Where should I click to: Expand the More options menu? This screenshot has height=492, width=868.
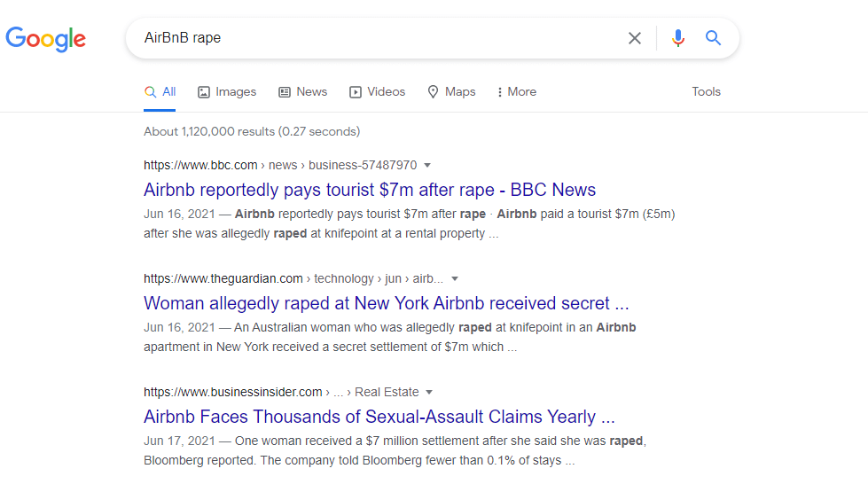(x=517, y=92)
